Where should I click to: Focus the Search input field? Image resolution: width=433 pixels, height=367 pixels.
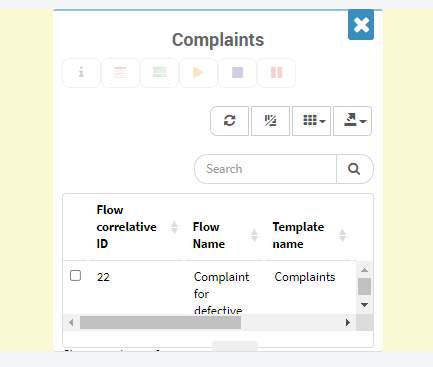coord(266,169)
